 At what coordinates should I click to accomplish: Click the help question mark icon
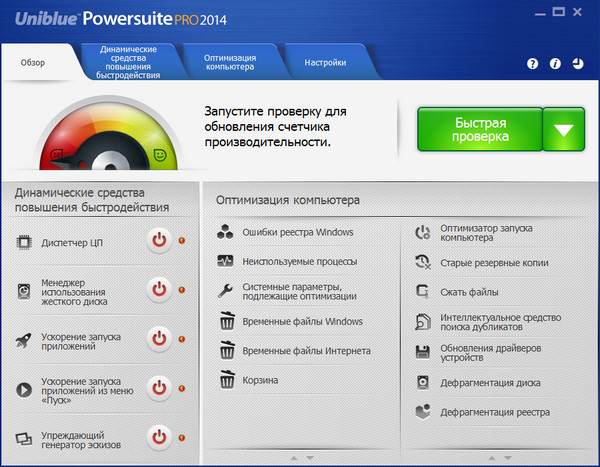point(532,64)
